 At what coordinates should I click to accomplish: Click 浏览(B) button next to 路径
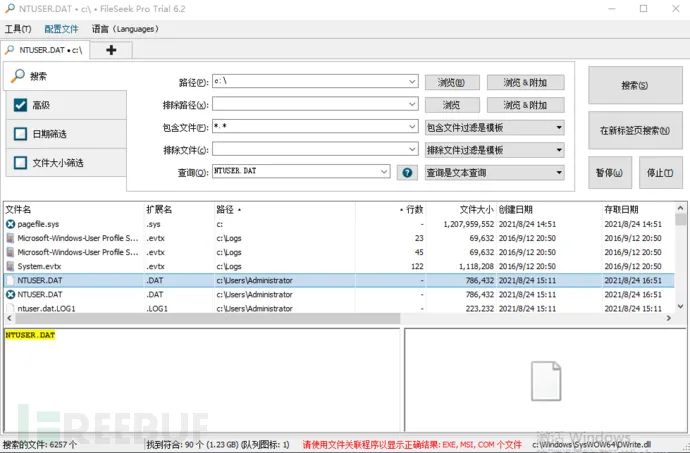point(452,82)
